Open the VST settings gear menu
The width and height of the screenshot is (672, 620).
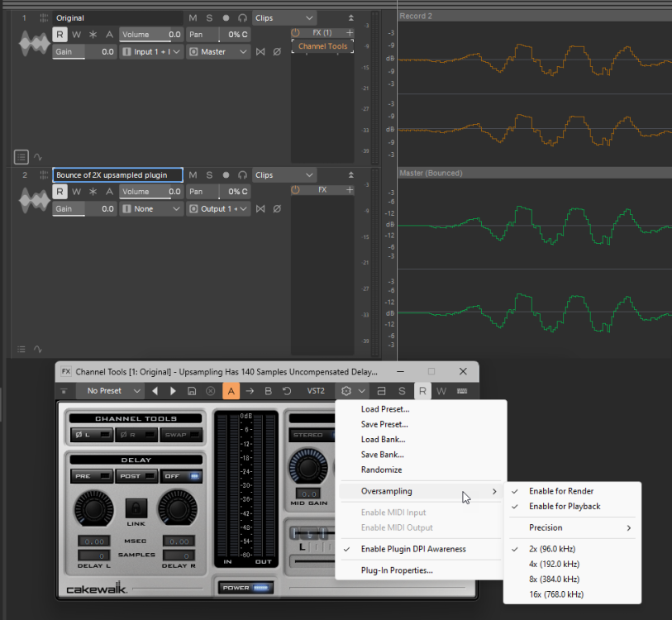point(346,391)
